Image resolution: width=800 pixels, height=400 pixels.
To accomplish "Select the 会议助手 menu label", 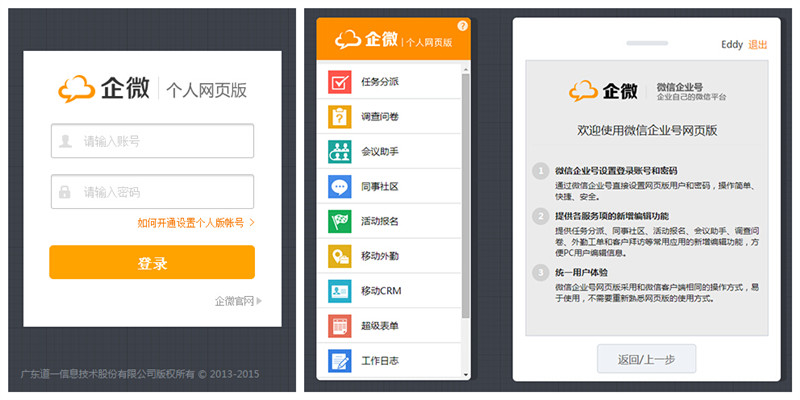I will pos(380,152).
